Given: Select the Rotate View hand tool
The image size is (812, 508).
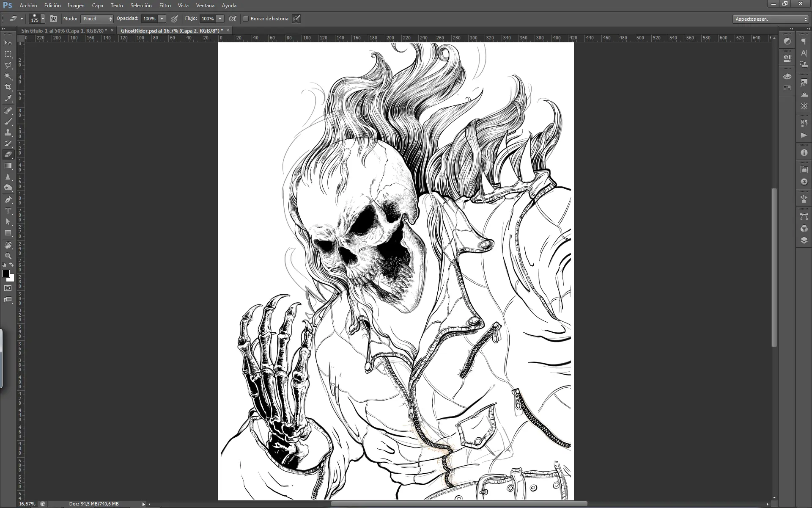Looking at the screenshot, I should 8,245.
